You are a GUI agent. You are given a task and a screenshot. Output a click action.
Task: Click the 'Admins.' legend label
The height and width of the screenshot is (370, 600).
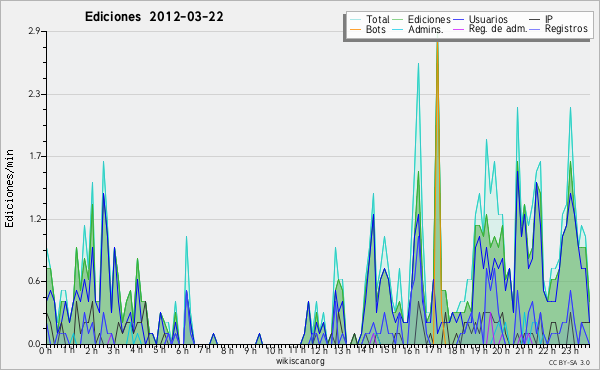tap(426, 29)
